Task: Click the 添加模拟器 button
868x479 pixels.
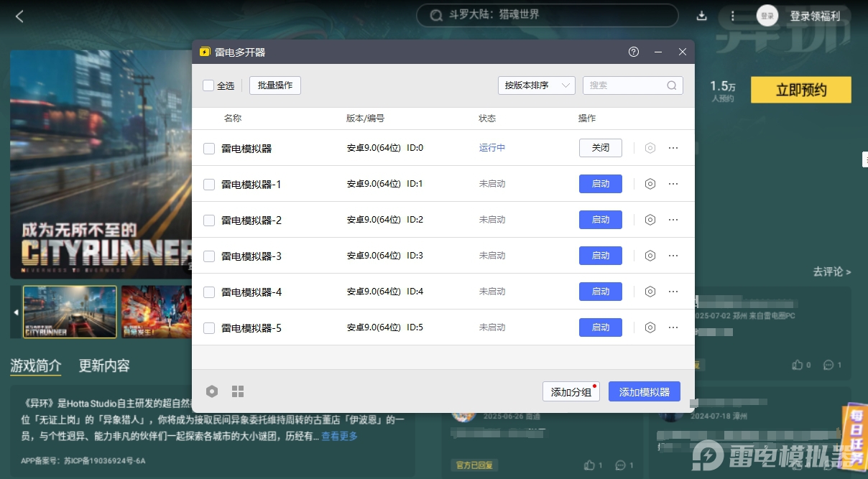Action: pyautogui.click(x=644, y=391)
